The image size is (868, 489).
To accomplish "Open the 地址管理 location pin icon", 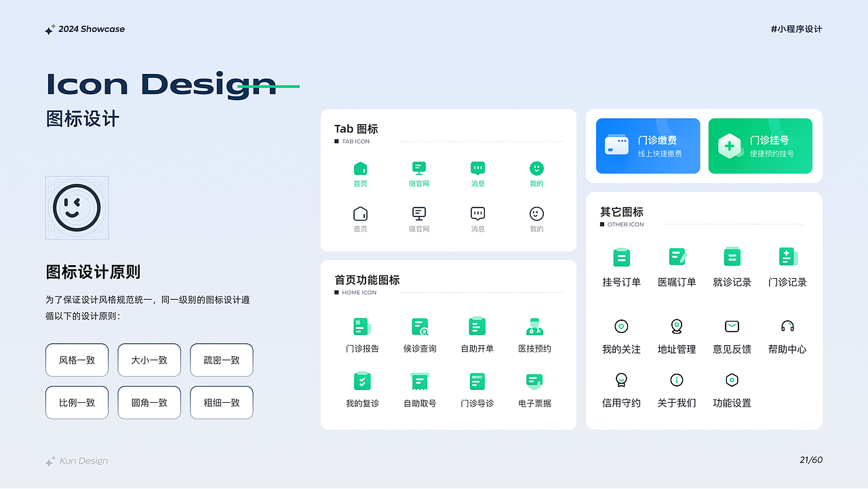I will [677, 326].
